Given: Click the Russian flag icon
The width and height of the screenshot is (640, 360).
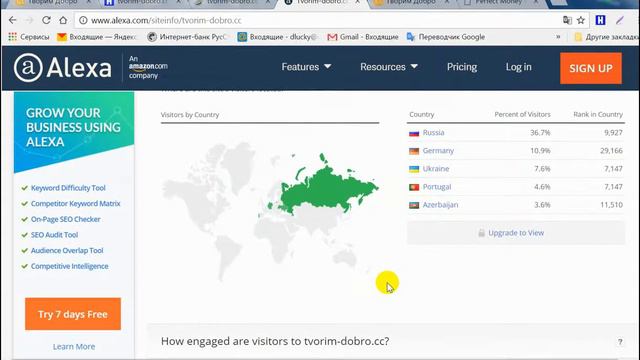Looking at the screenshot, I should [x=414, y=133].
